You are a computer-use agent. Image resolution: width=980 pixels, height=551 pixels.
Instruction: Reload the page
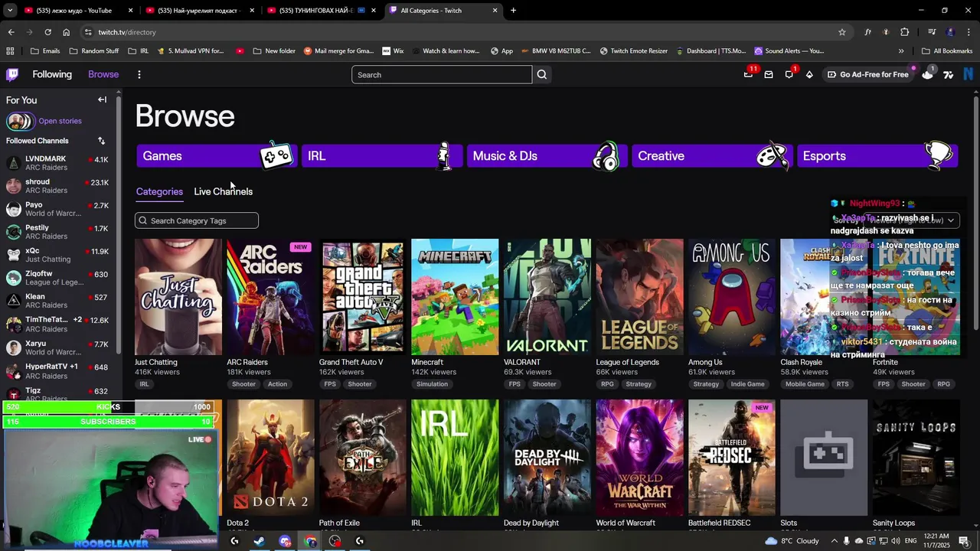click(47, 32)
